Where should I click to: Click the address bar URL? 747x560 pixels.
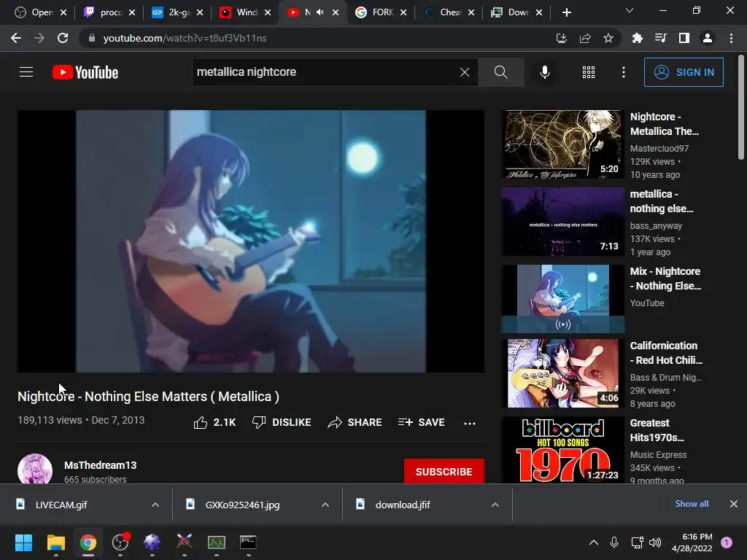(x=185, y=38)
